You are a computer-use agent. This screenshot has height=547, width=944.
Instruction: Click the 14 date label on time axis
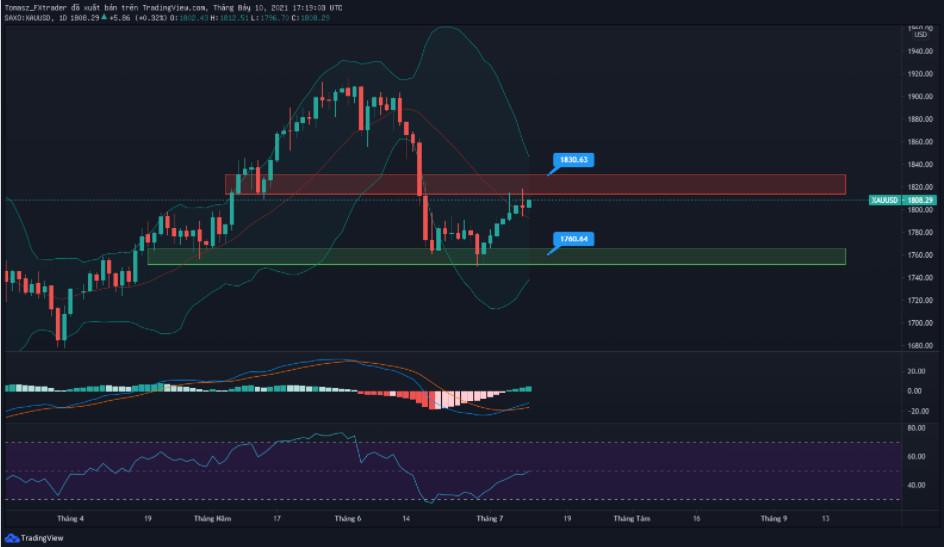click(406, 518)
